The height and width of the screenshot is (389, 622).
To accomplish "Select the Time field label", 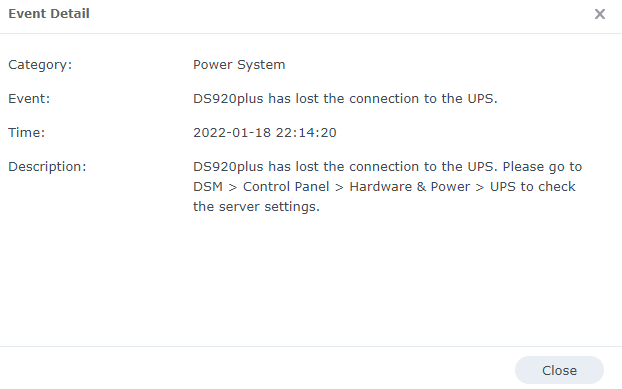I will [27, 132].
